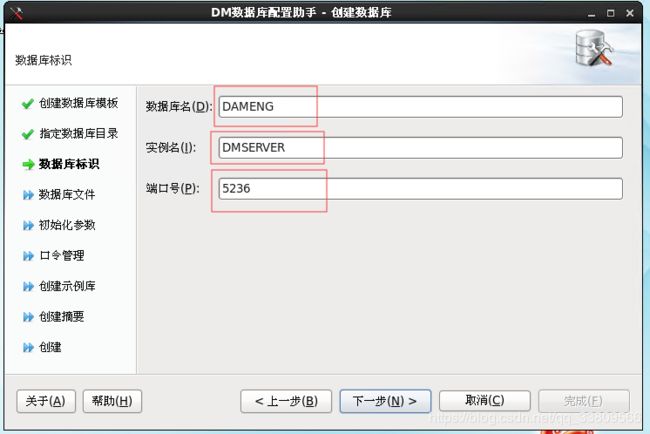The height and width of the screenshot is (434, 650).
Task: Click the 端口号(P) label
Action: (x=172, y=189)
